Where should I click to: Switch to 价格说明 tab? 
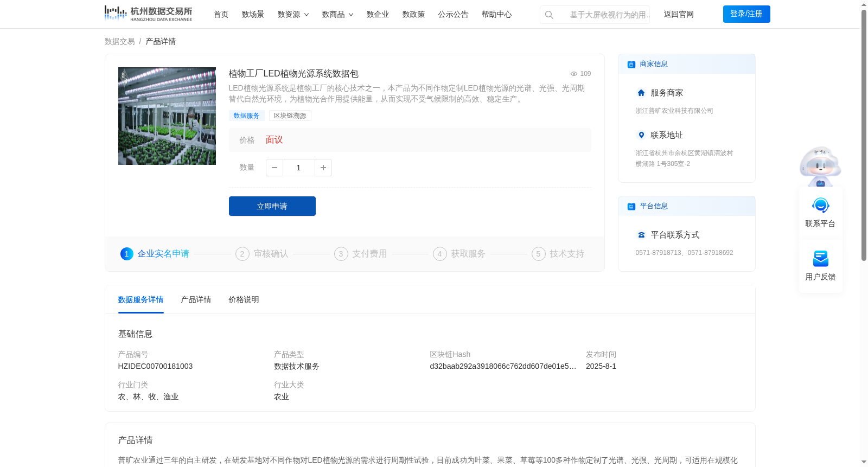click(244, 300)
